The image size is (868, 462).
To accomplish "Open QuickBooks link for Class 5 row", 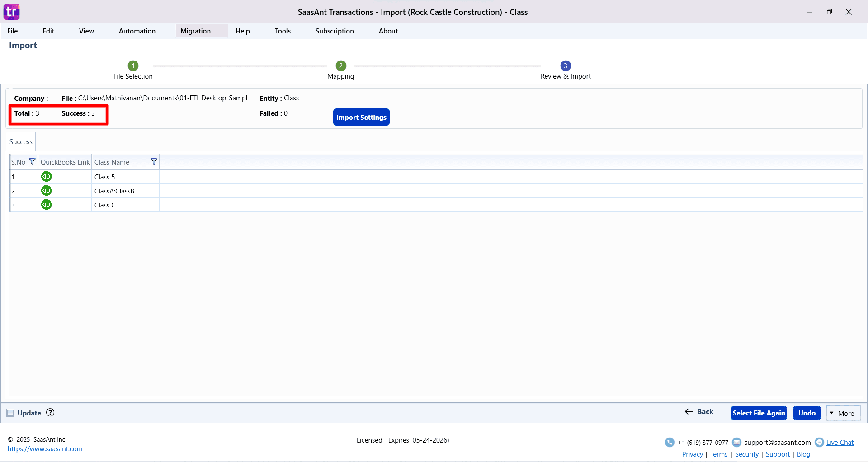I will tap(46, 176).
